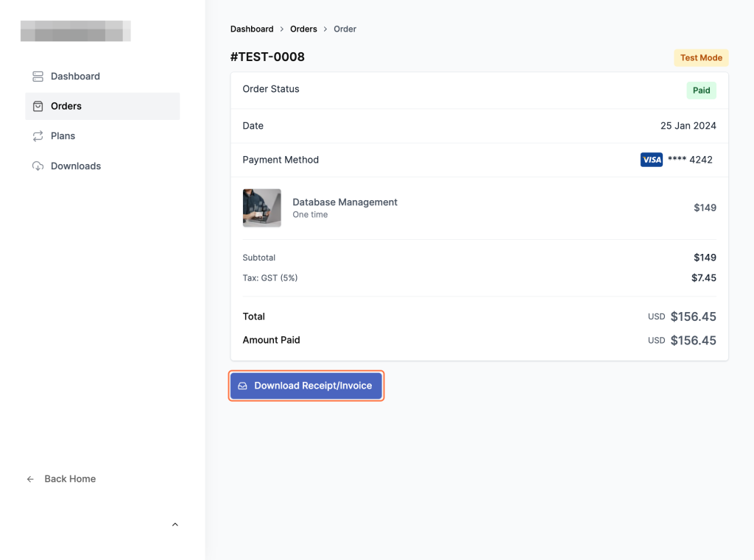Click the Tax: GST (5%) label
This screenshot has height=560, width=754.
[x=270, y=278]
